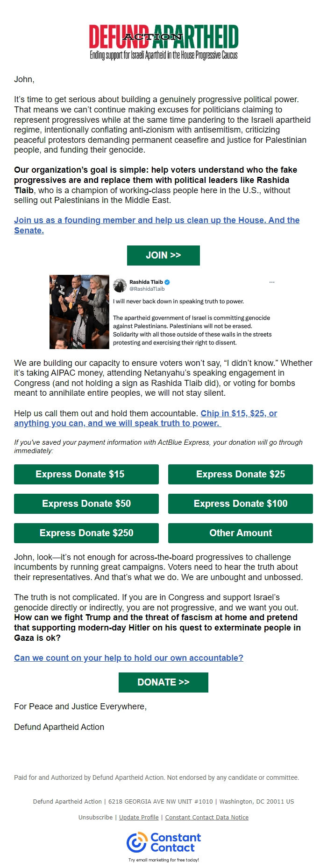Select Express Donate $50

click(x=86, y=504)
